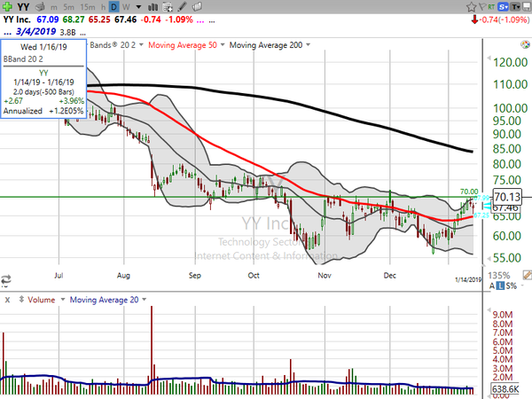Click the 638.6K volume value label

(x=505, y=389)
